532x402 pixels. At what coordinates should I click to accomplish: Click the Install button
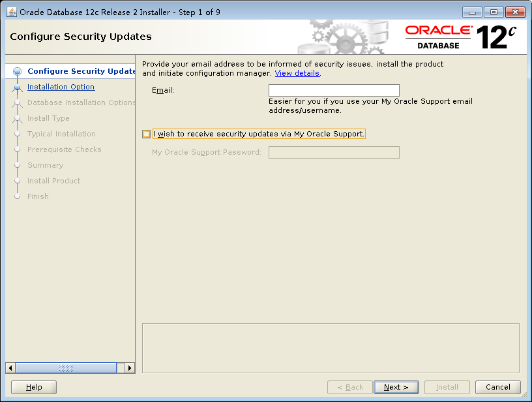447,387
